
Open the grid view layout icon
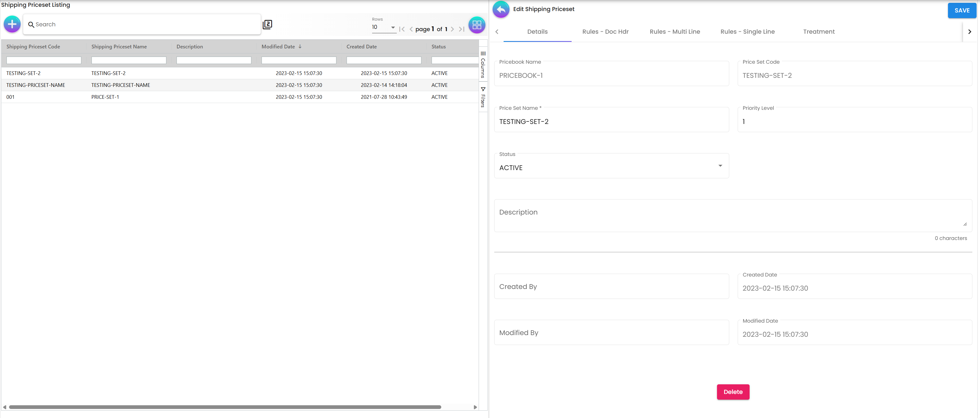click(477, 25)
